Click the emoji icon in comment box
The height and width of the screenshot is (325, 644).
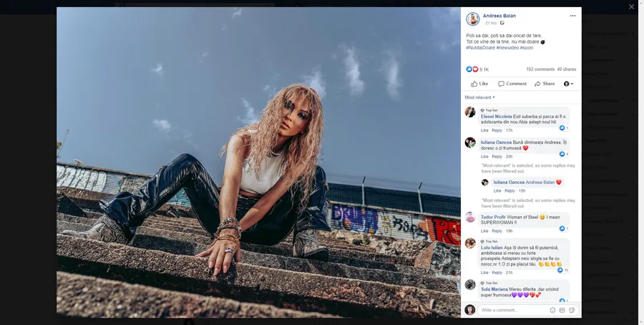pos(552,310)
